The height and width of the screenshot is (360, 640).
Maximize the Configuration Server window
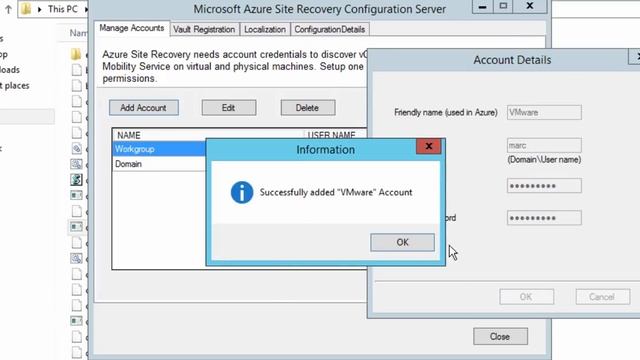503,7
